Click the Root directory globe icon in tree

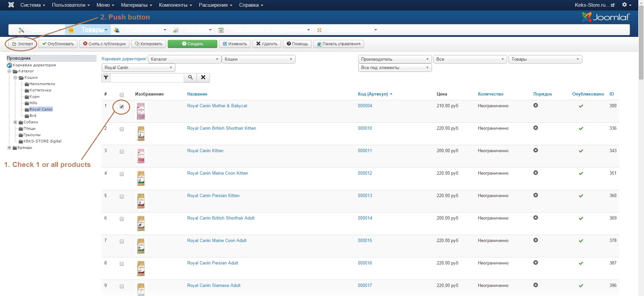point(9,65)
